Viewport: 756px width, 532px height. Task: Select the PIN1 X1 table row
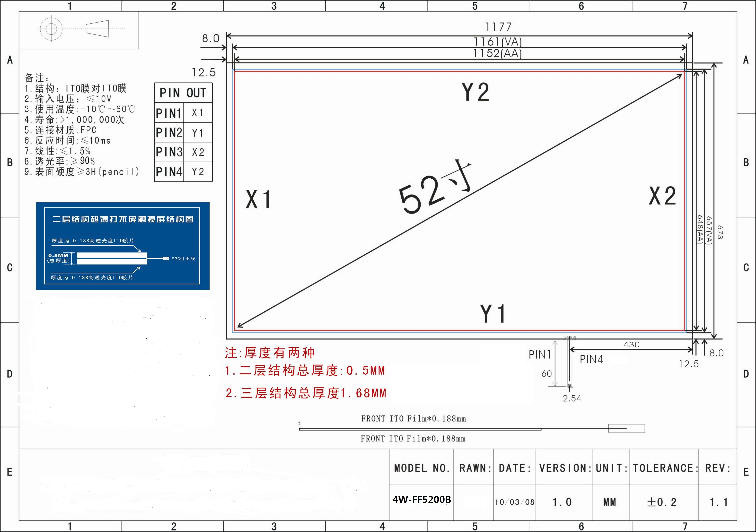click(x=183, y=113)
